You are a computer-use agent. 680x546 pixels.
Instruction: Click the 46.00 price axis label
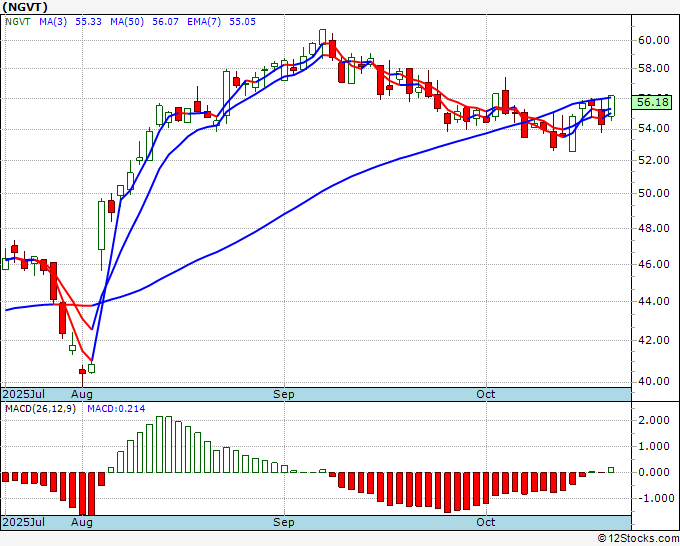pos(654,264)
